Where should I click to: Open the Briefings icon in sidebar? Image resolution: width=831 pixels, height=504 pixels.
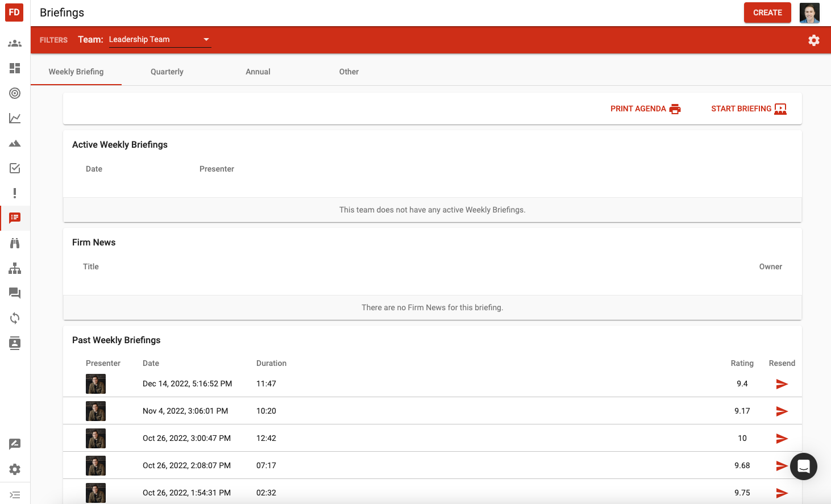15,218
